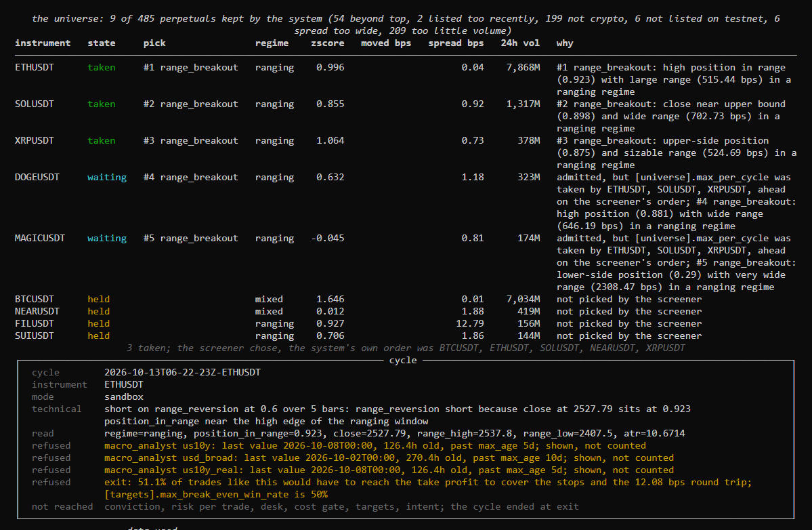Select the refused macro_analyst usd_broad line
The image size is (812, 530).
(x=389, y=458)
